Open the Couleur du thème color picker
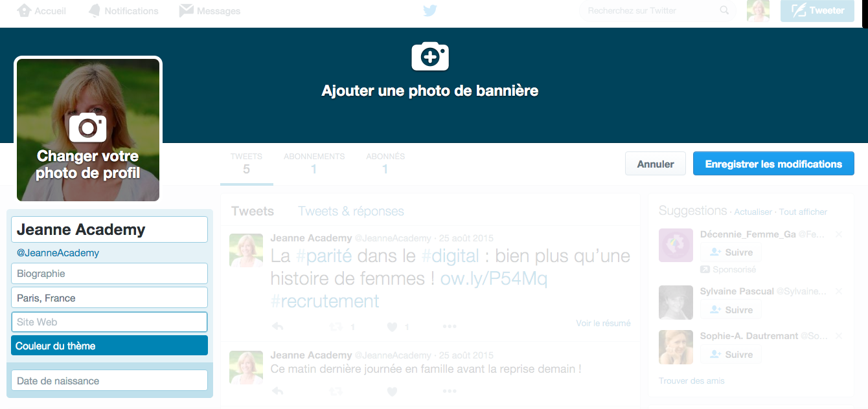 pos(109,346)
